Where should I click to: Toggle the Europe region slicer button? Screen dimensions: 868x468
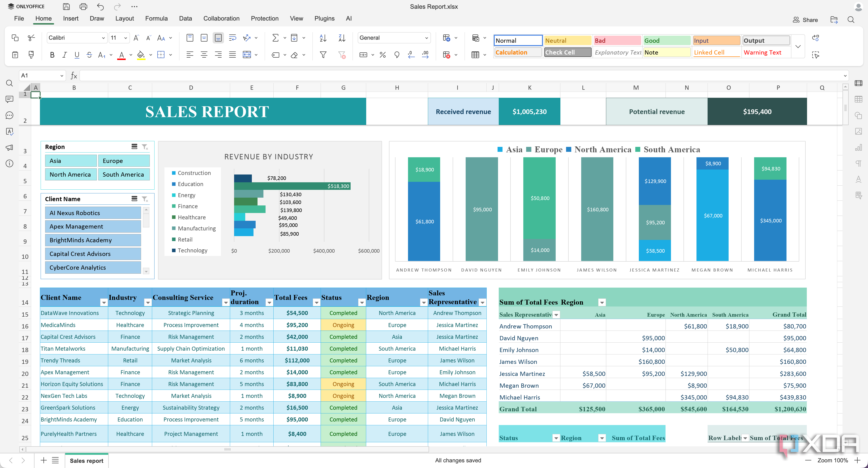[x=124, y=161]
